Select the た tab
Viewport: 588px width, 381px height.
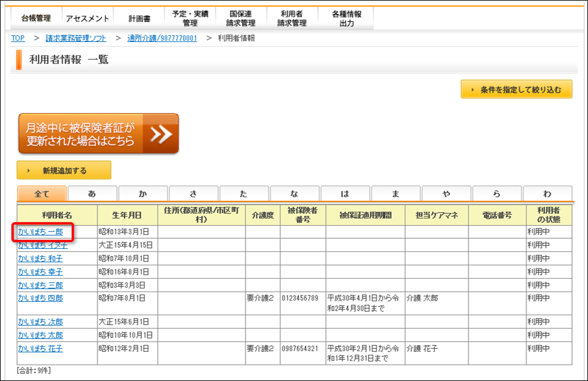coord(244,194)
